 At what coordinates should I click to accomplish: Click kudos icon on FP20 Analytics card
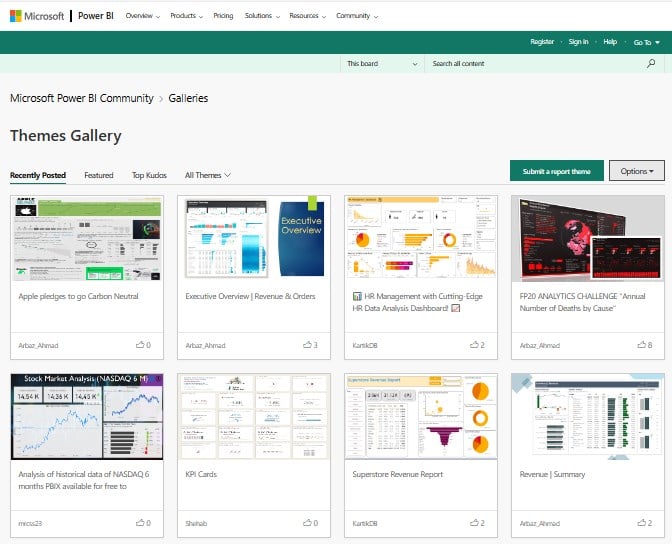tap(641, 345)
